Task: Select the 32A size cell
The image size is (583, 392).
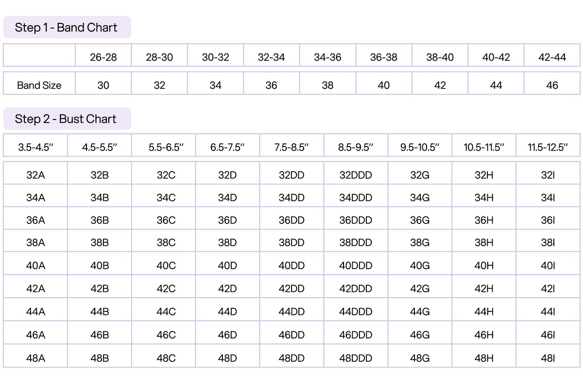Action: (35, 174)
